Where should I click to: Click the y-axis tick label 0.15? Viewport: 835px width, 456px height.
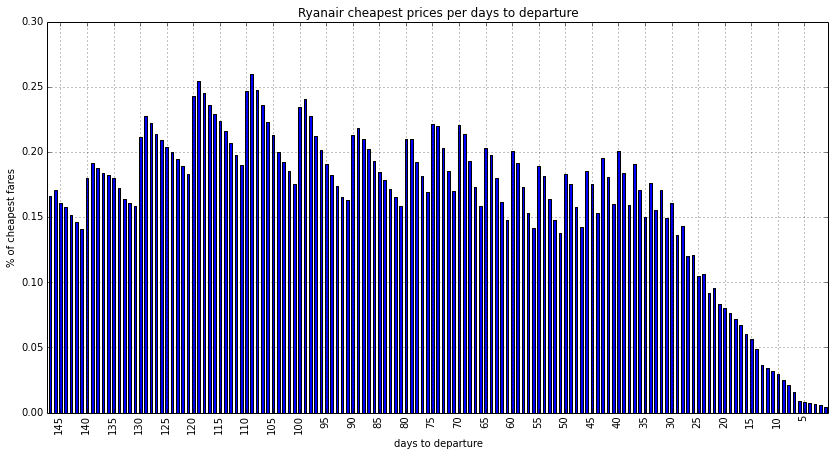(32, 217)
